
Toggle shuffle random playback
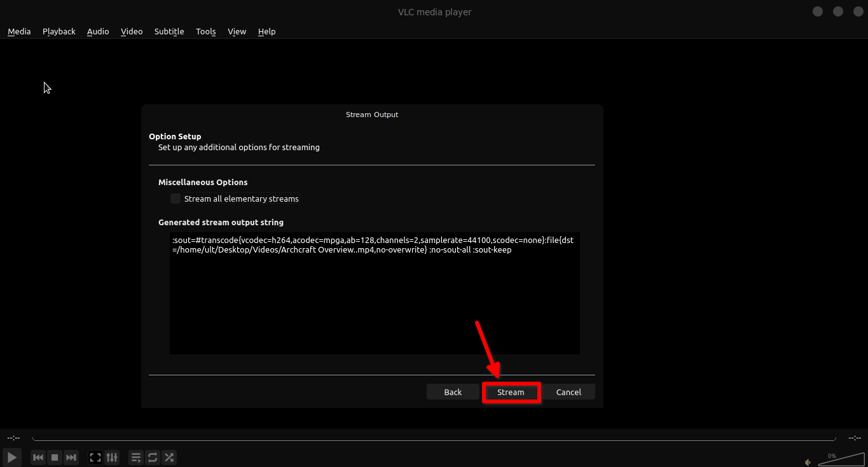pyautogui.click(x=169, y=457)
